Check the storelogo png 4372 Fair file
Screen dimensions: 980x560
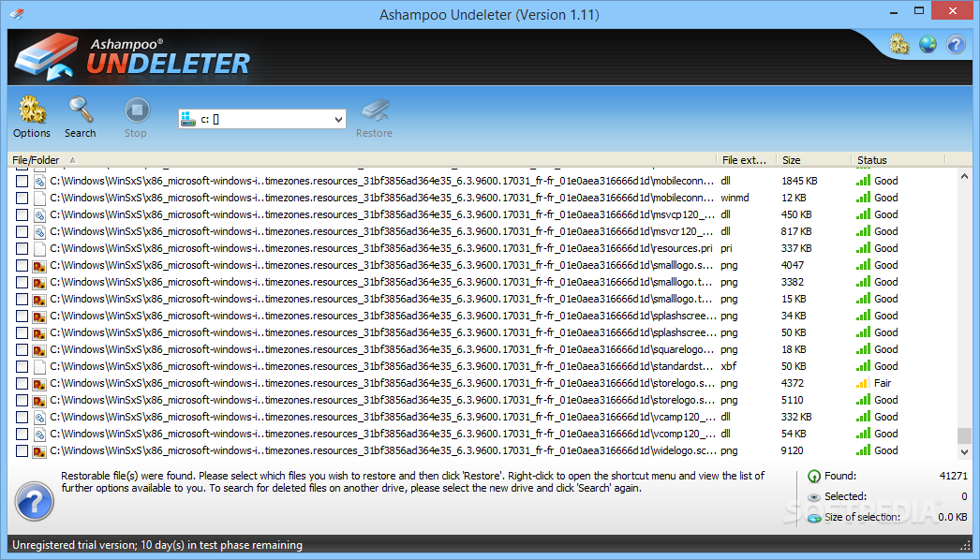tap(22, 384)
